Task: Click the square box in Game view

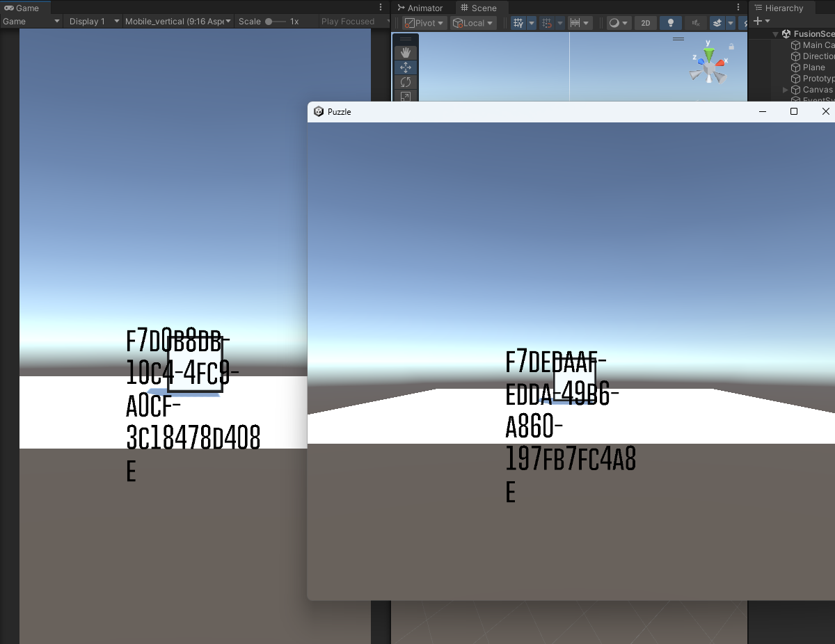Action: 195,365
